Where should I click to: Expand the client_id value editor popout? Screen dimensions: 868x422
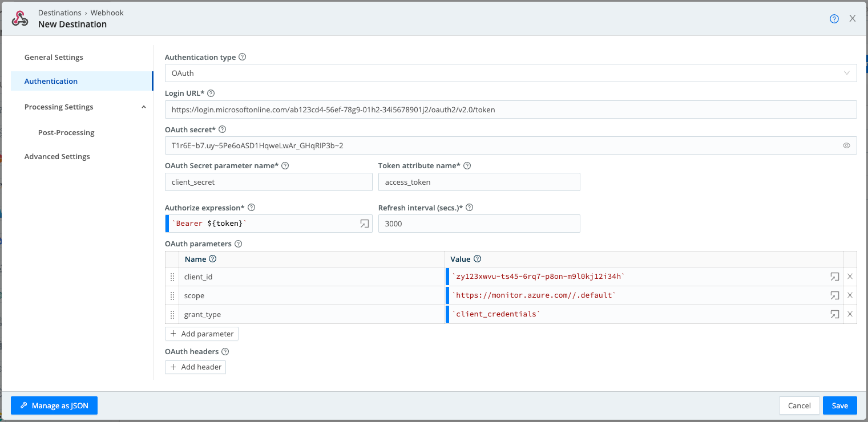click(x=834, y=276)
